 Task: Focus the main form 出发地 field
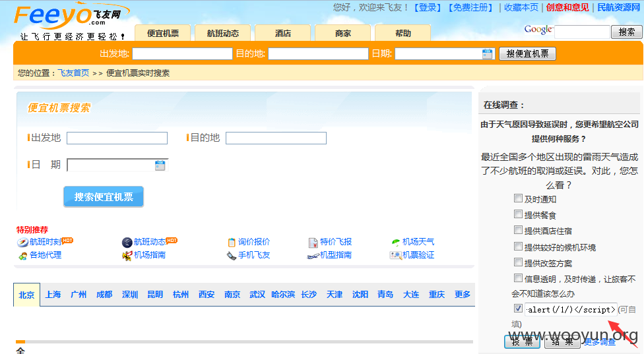(x=117, y=138)
